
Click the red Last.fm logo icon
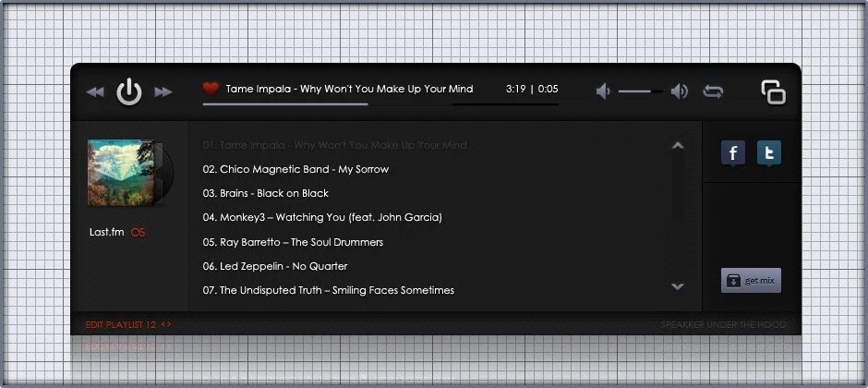pyautogui.click(x=139, y=233)
